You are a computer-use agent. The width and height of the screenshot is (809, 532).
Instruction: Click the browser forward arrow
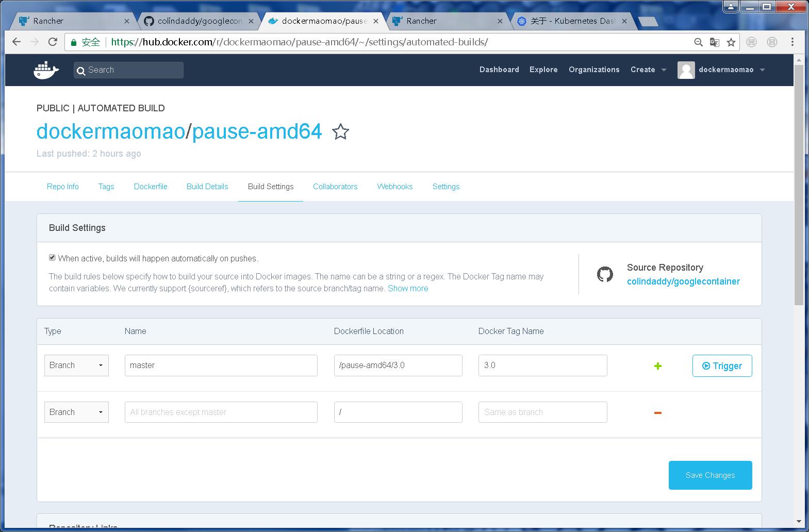pyautogui.click(x=35, y=42)
